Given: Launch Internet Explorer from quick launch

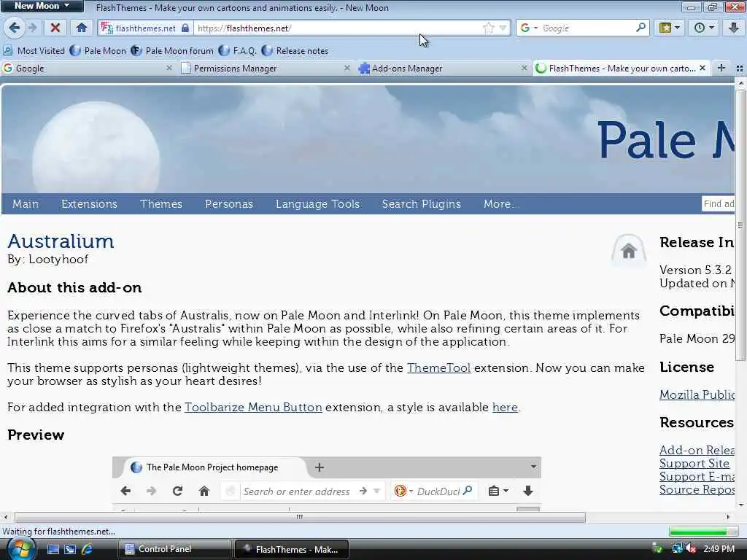Looking at the screenshot, I should [88, 549].
